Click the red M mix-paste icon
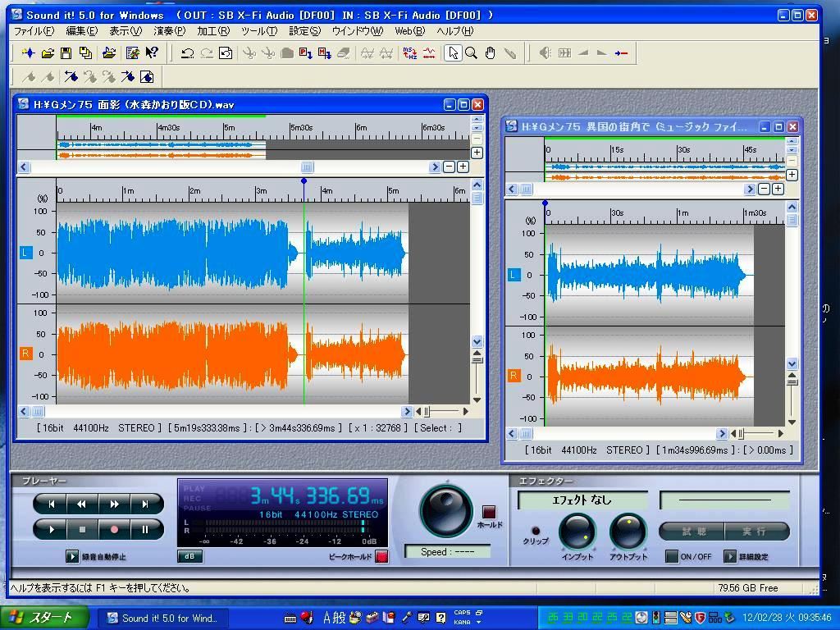The width and height of the screenshot is (840, 630). tap(325, 53)
